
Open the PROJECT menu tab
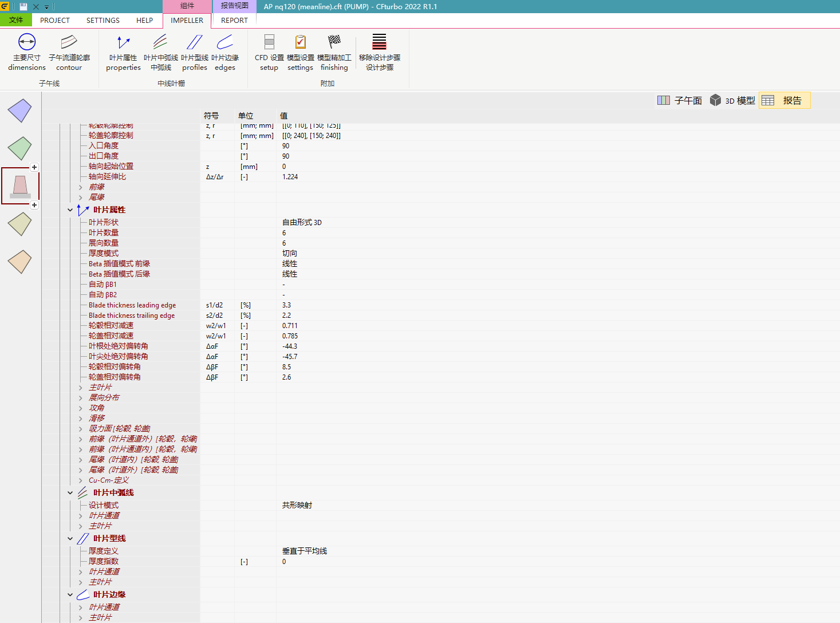[x=55, y=20]
